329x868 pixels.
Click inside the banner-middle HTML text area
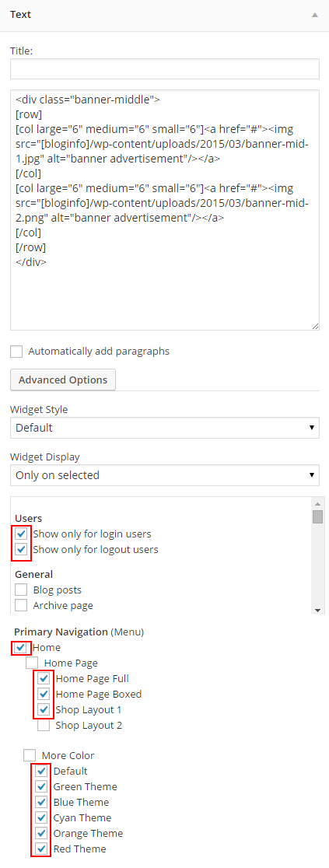point(165,210)
